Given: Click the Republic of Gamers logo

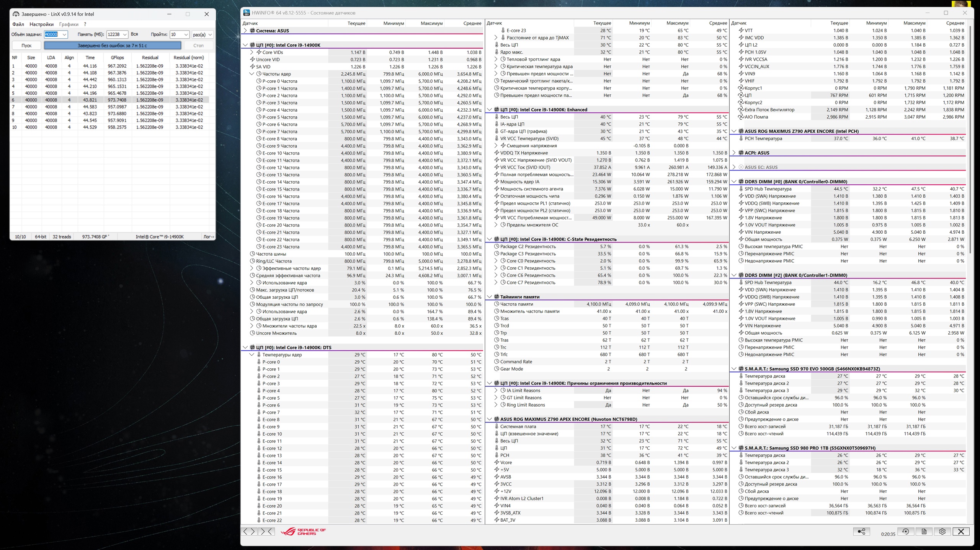Looking at the screenshot, I should [303, 532].
